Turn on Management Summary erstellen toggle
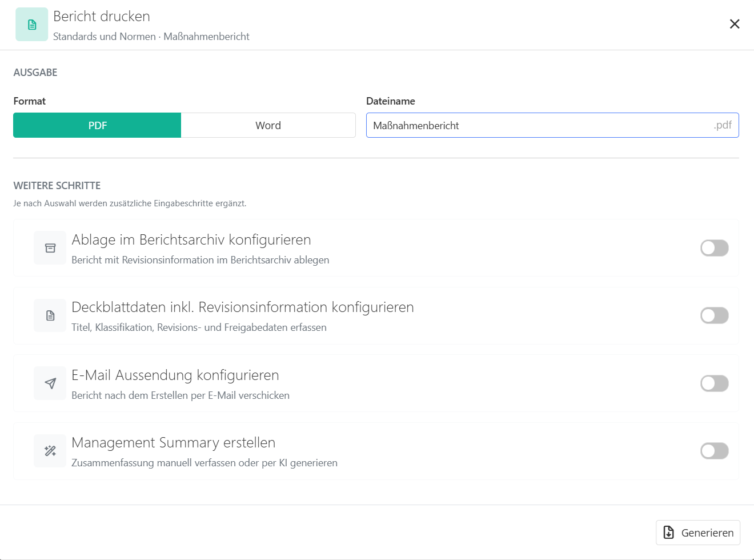Screen dimensions: 754x560 point(715,451)
